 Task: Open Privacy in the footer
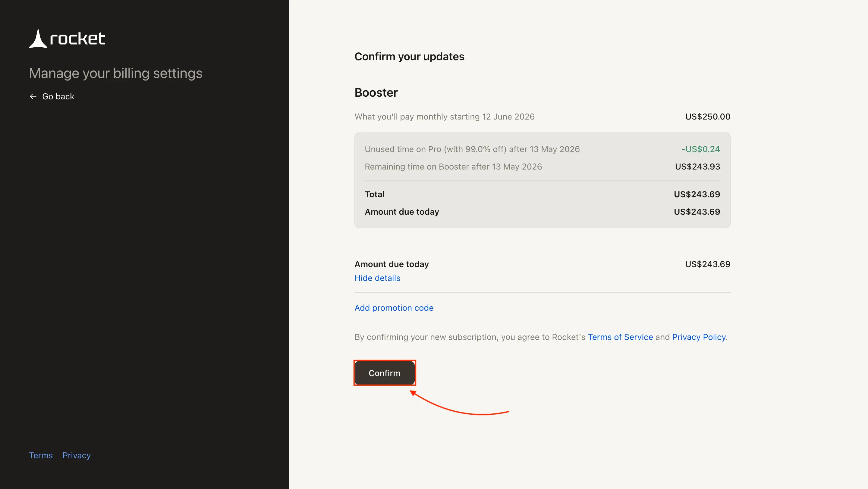click(77, 455)
